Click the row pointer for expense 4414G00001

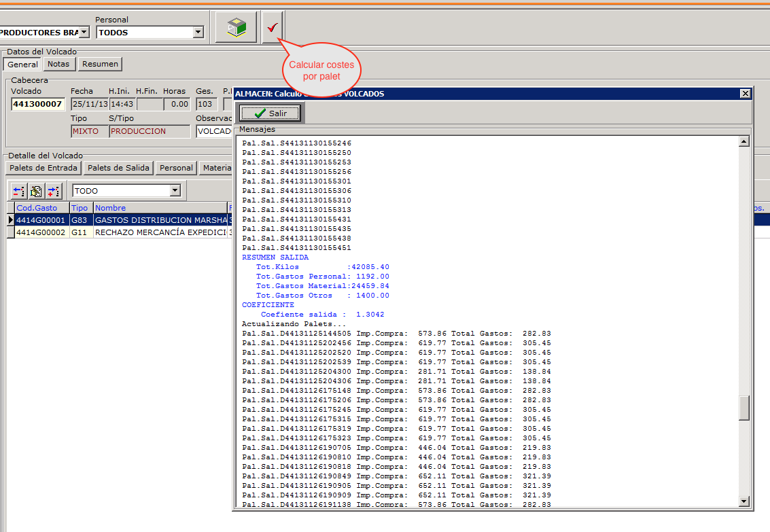point(10,220)
